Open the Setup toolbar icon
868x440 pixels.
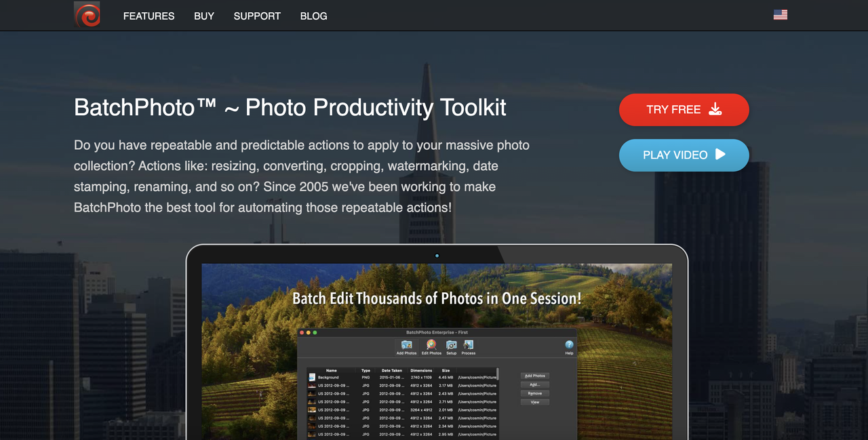click(x=451, y=347)
